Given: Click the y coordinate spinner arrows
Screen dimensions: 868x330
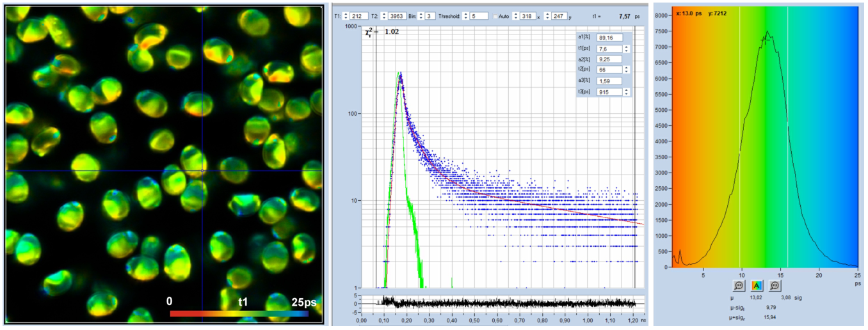Looking at the screenshot, I should (x=547, y=16).
